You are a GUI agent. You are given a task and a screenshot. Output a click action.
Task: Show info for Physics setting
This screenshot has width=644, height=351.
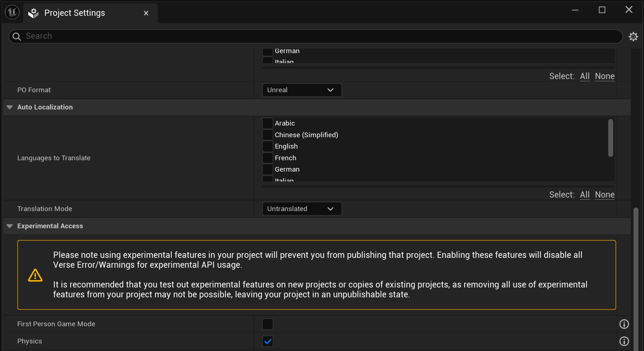coord(624,341)
